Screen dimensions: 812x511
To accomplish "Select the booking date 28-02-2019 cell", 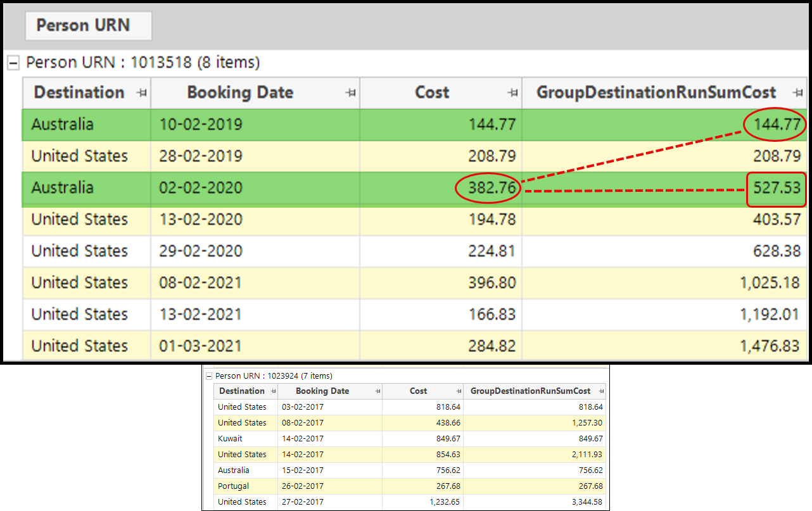I will tap(255, 156).
